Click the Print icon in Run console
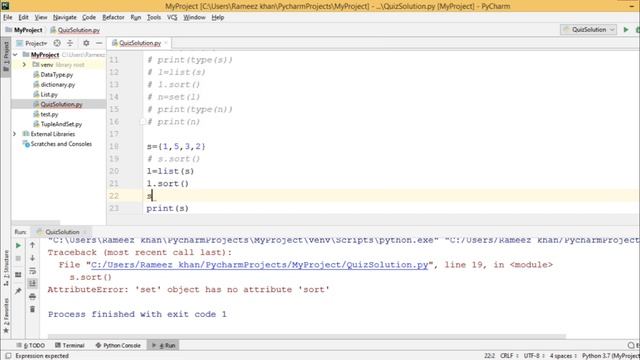Image resolution: width=640 pixels, height=360 pixels. (33, 296)
